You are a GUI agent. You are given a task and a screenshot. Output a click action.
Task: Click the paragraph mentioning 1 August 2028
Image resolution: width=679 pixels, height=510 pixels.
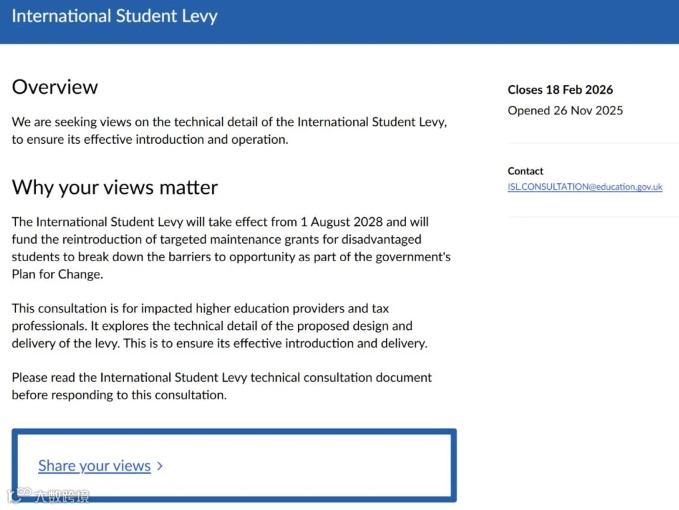click(231, 247)
